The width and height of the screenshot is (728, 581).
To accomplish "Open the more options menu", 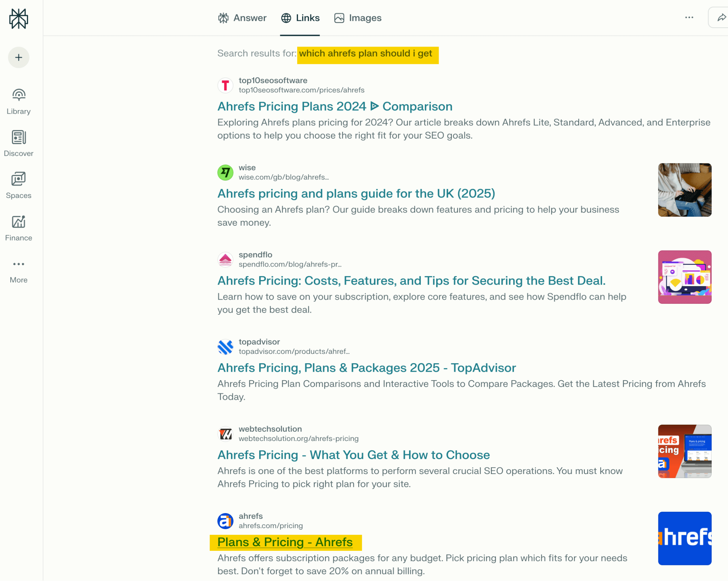I will pos(689,17).
